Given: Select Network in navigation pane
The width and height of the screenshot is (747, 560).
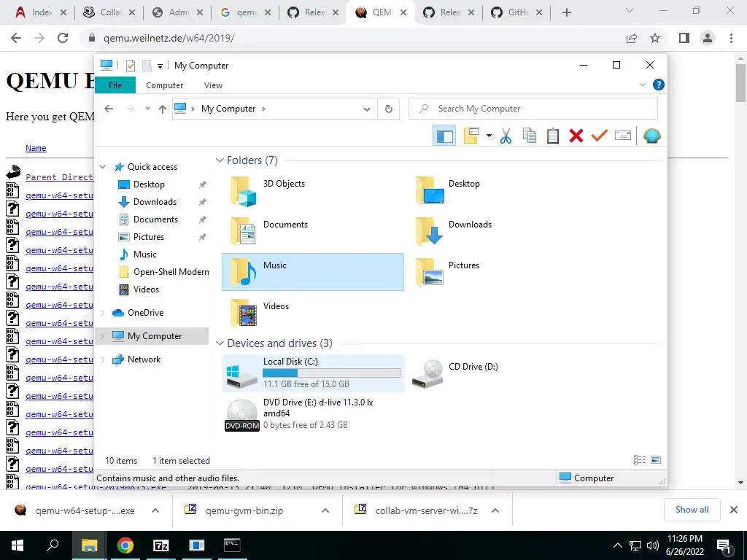Looking at the screenshot, I should 144,359.
